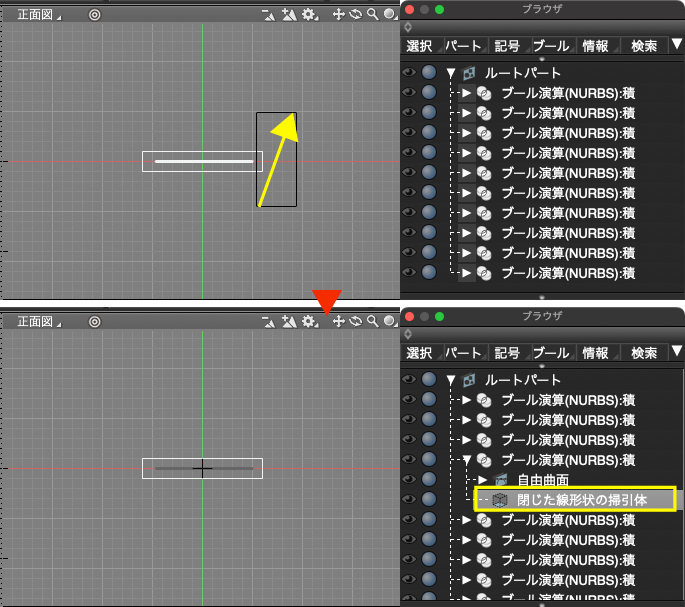Screen dimensions: 685x607
Task: Expand the 自由曲面 tree item
Action: pos(483,480)
